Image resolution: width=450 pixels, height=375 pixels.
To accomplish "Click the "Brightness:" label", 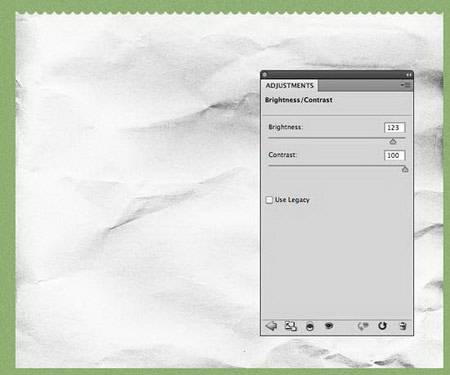I will (x=286, y=127).
